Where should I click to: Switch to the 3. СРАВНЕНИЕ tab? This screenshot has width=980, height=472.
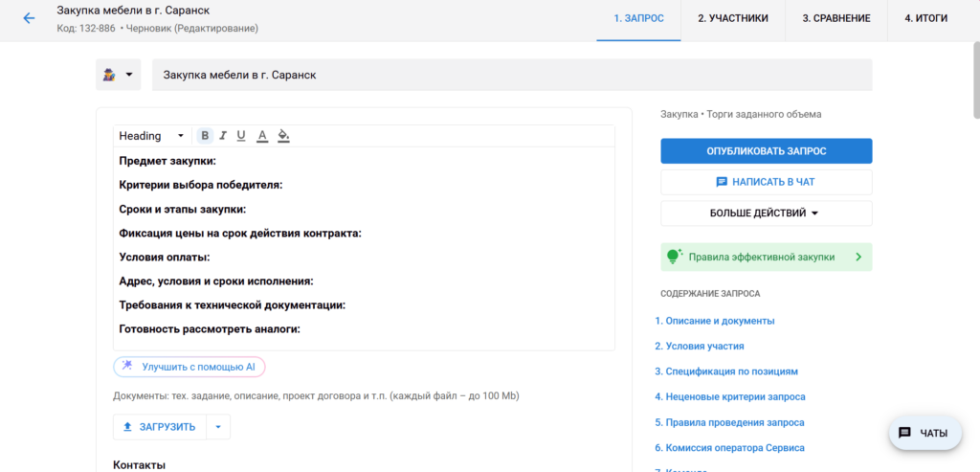(x=835, y=18)
